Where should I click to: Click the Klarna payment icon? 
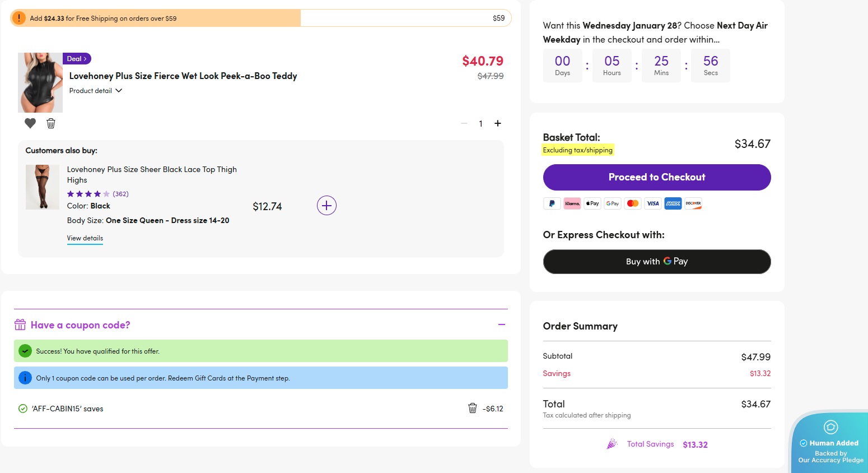[x=572, y=203]
